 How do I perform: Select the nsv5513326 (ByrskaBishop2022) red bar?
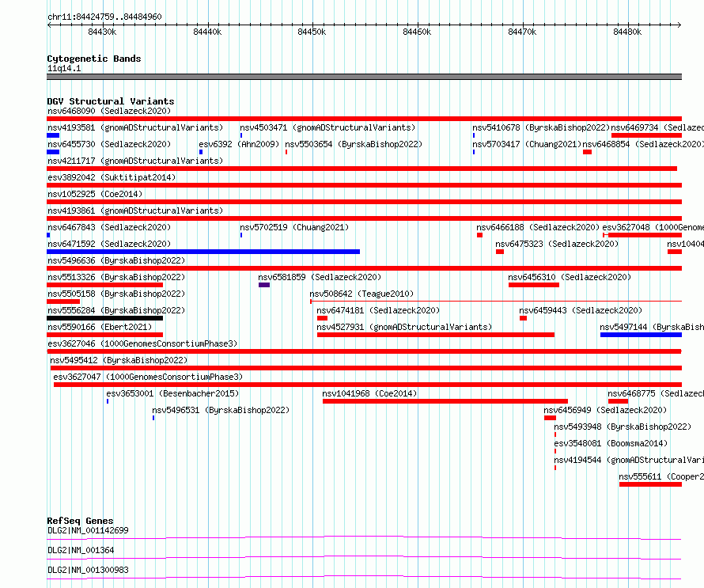[104, 285]
